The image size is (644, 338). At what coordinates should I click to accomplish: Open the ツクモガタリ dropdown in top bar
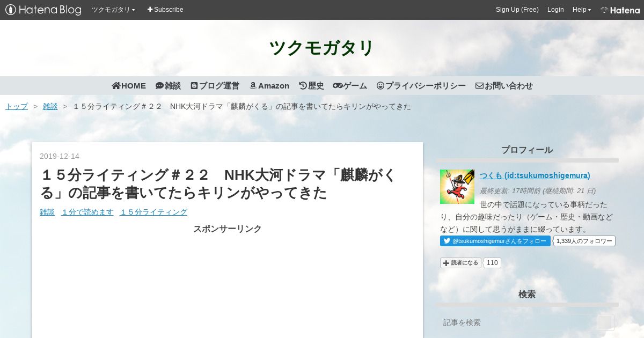tap(113, 10)
